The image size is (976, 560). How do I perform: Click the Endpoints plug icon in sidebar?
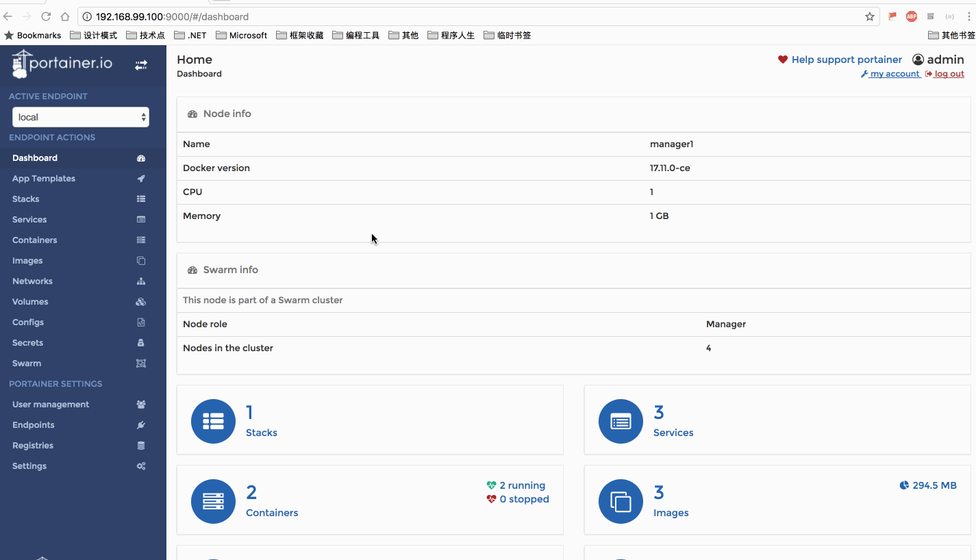pyautogui.click(x=141, y=425)
